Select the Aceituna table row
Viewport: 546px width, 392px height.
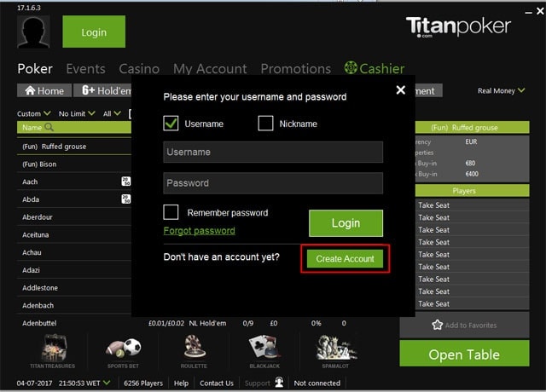(74, 235)
